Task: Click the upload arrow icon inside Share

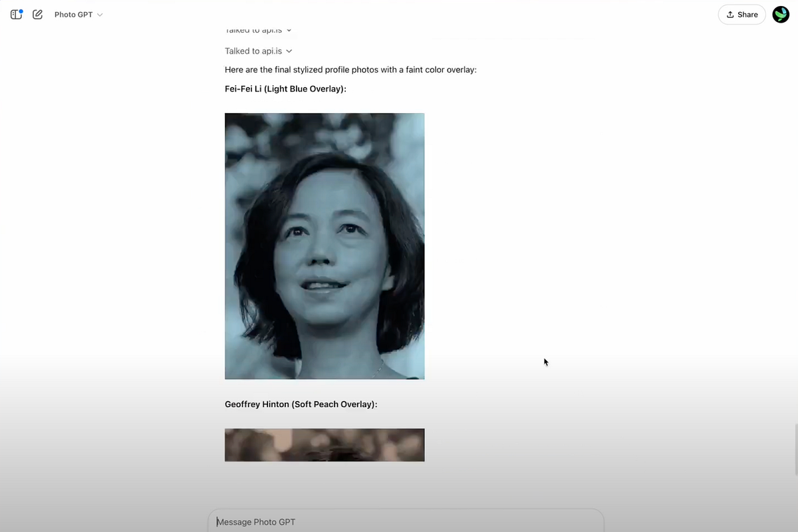Action: click(730, 15)
